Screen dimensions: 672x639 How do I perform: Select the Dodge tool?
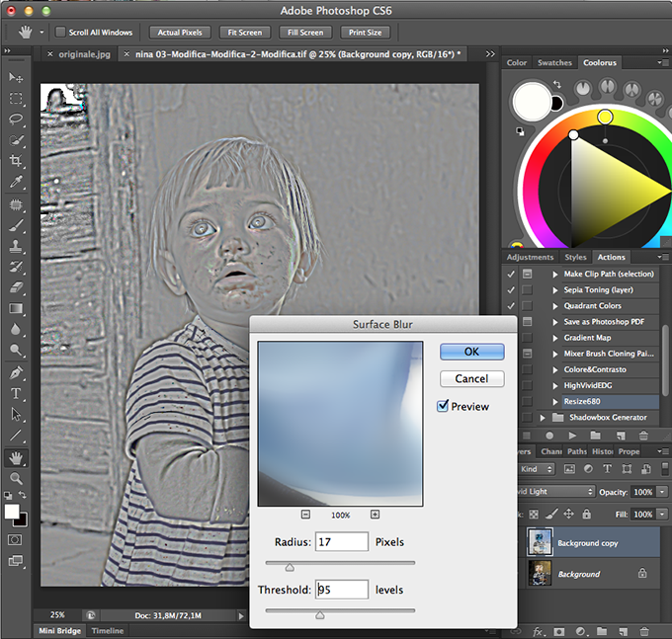coord(16,350)
